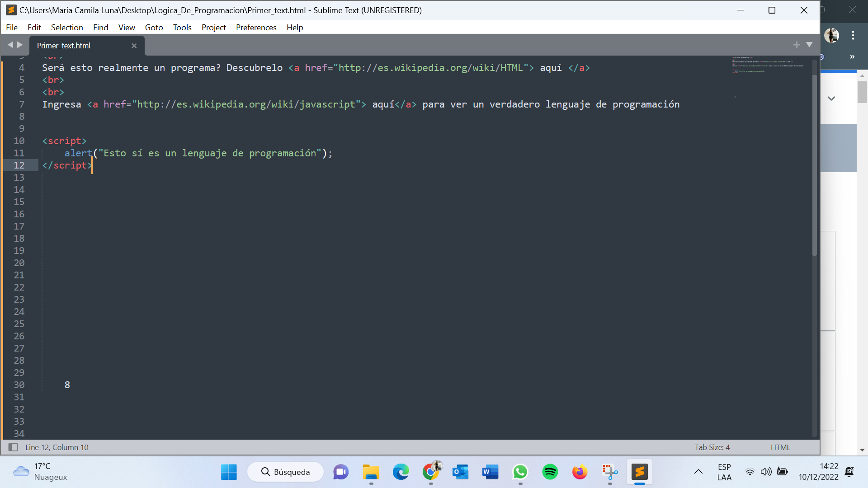Viewport: 868px width, 488px height.
Task: Close the Primer_text.html tab
Action: coord(134,46)
